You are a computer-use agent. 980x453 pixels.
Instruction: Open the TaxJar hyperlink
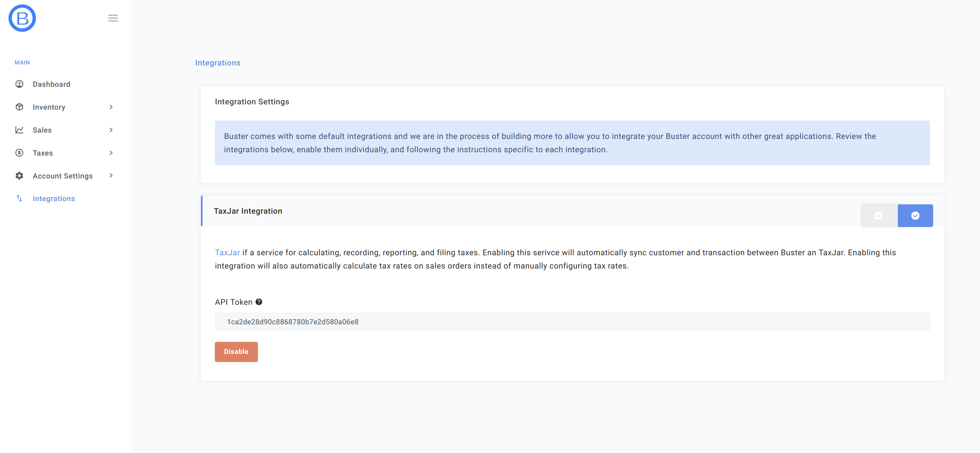(227, 253)
